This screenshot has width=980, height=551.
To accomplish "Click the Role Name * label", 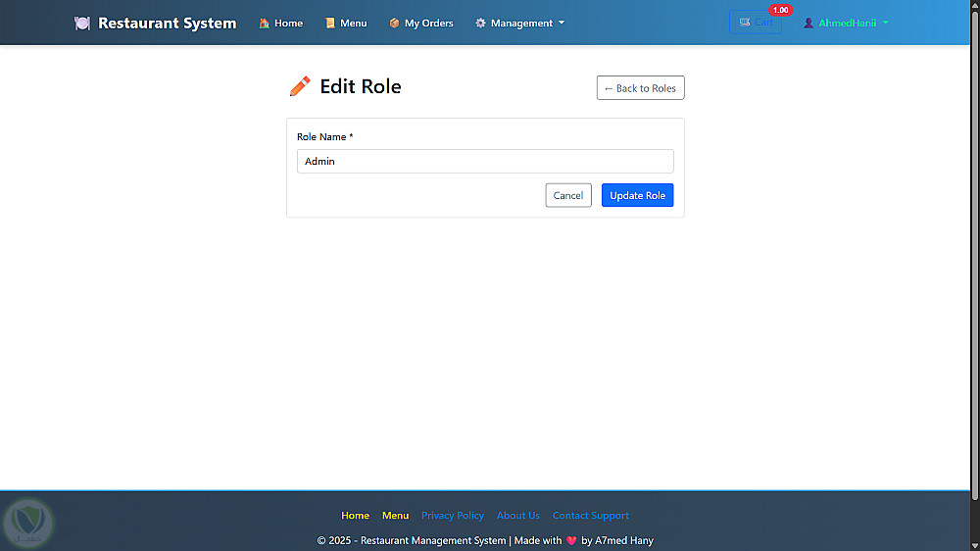I will pos(325,137).
